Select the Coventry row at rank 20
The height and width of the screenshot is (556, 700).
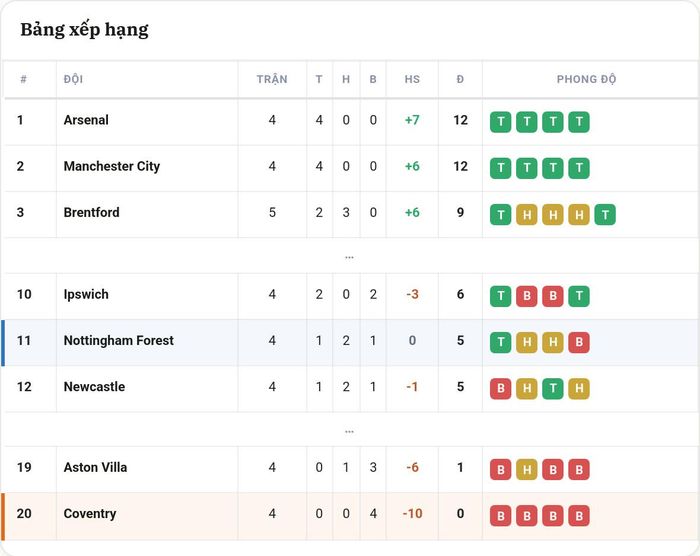(x=350, y=516)
